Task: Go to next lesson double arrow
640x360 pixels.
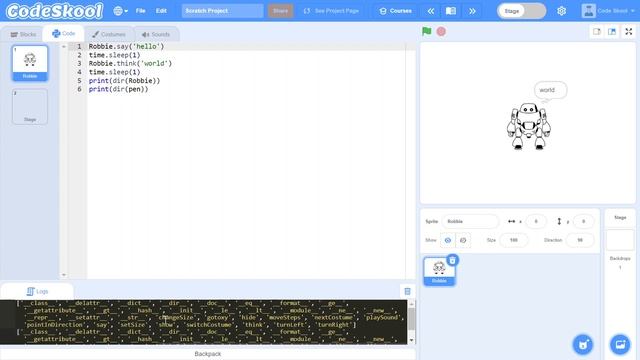Action: [x=472, y=11]
